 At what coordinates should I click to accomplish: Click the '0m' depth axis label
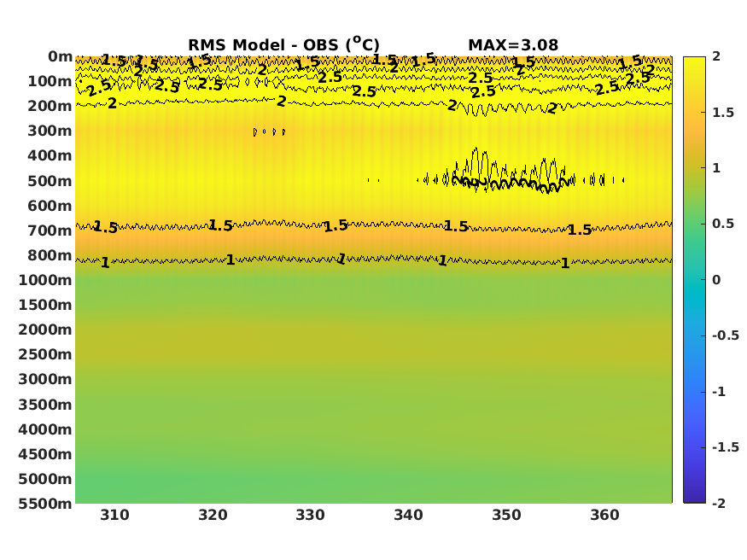tap(60, 56)
